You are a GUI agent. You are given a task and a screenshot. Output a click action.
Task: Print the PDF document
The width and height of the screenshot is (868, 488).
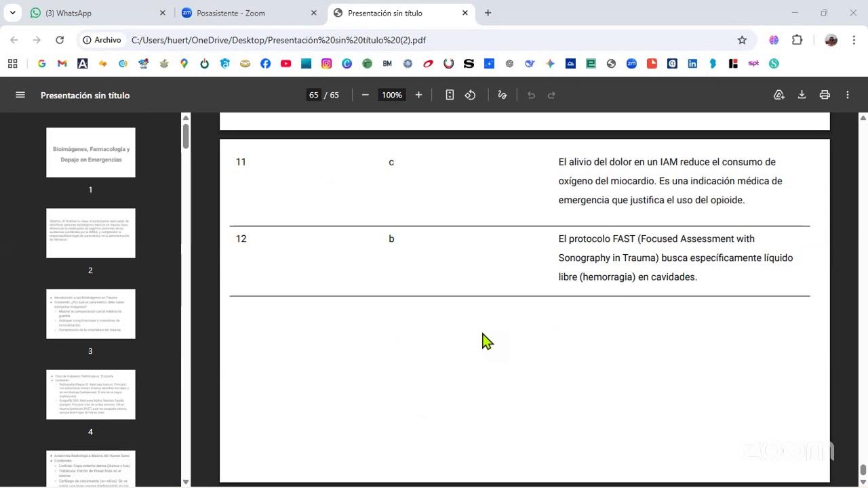coord(825,95)
